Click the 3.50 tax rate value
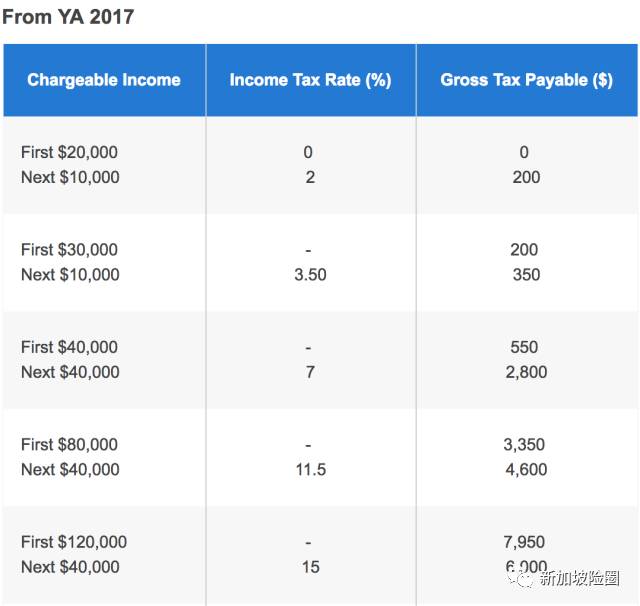 point(310,275)
